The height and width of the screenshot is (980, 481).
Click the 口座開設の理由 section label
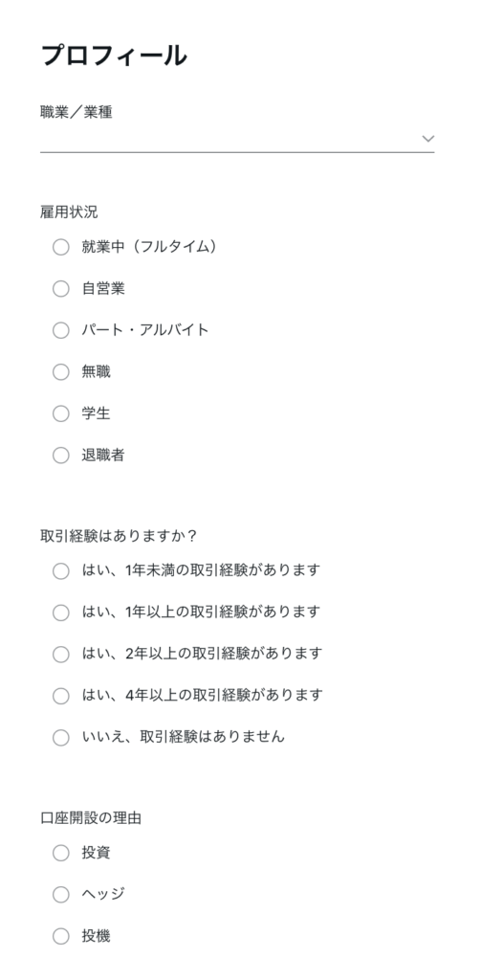pyautogui.click(x=91, y=818)
